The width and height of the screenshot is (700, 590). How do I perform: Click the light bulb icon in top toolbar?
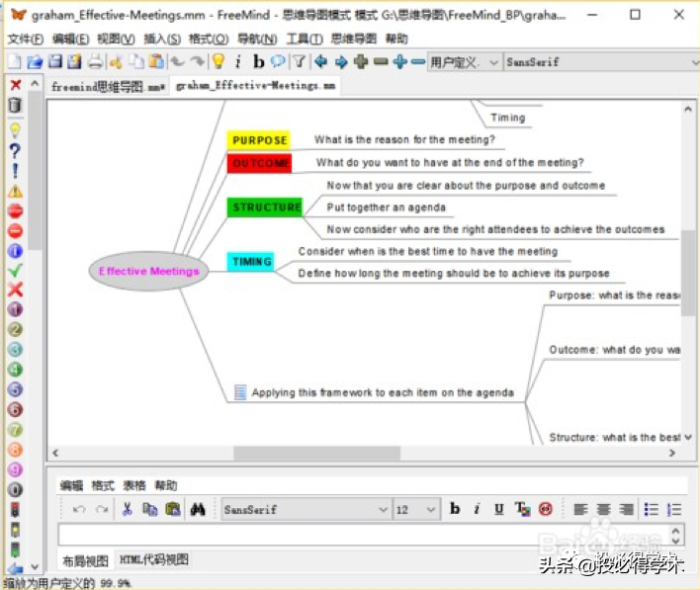[219, 61]
